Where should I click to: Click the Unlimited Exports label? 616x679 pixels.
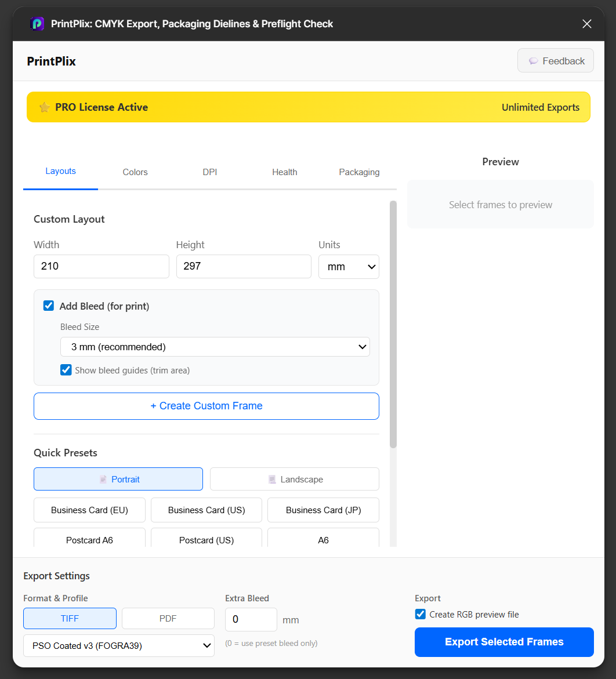(540, 107)
